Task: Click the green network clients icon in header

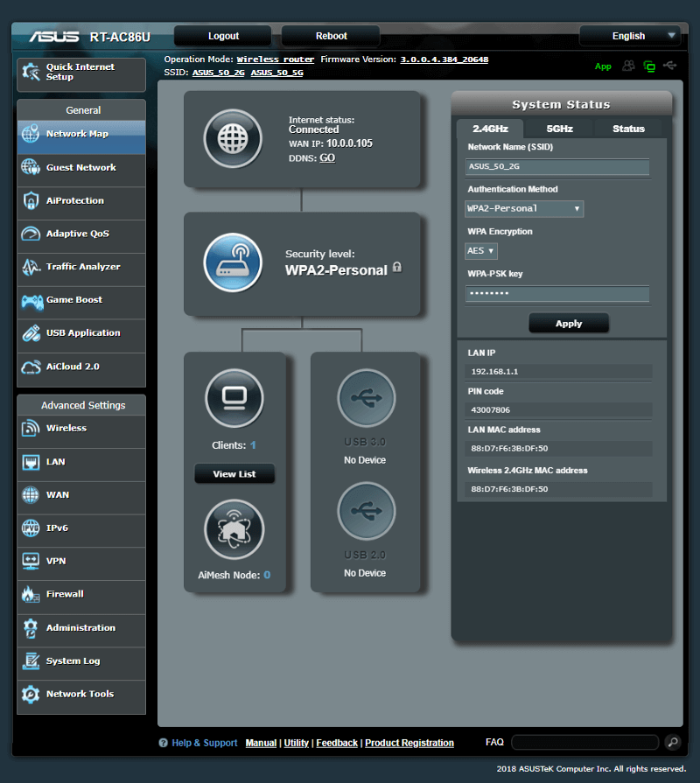Action: pyautogui.click(x=649, y=66)
